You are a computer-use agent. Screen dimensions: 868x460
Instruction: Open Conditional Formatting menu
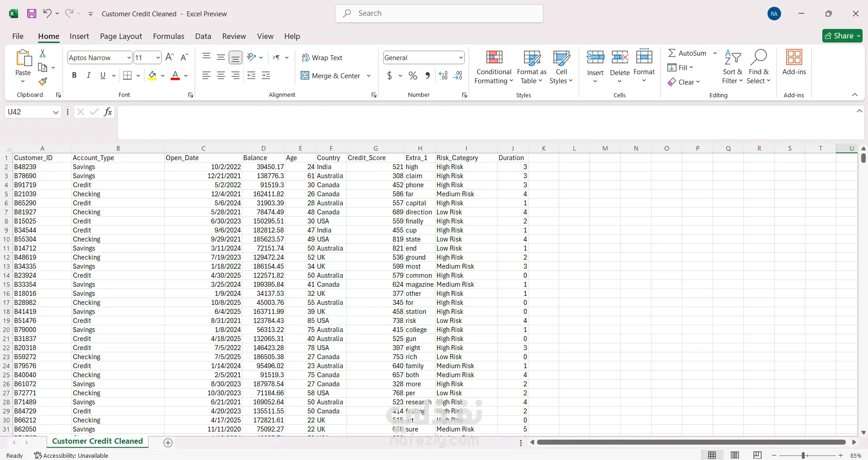(x=494, y=67)
